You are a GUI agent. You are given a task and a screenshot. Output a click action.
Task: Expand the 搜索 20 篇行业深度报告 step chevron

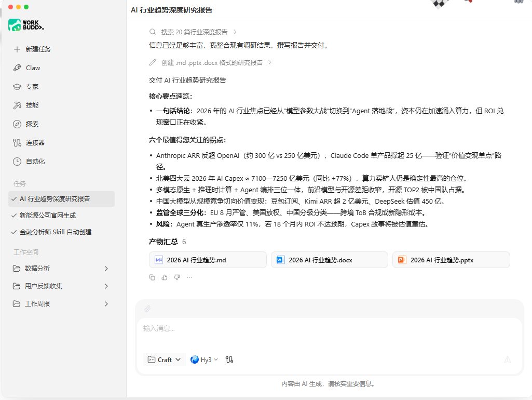pos(235,32)
